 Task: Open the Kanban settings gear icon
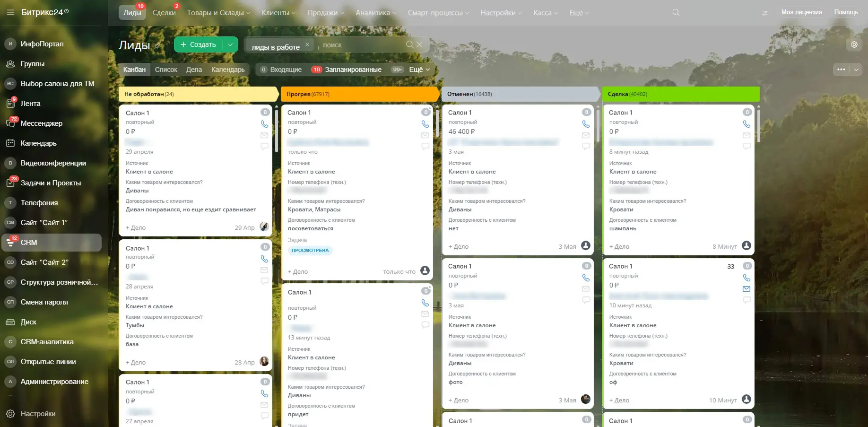pos(854,44)
